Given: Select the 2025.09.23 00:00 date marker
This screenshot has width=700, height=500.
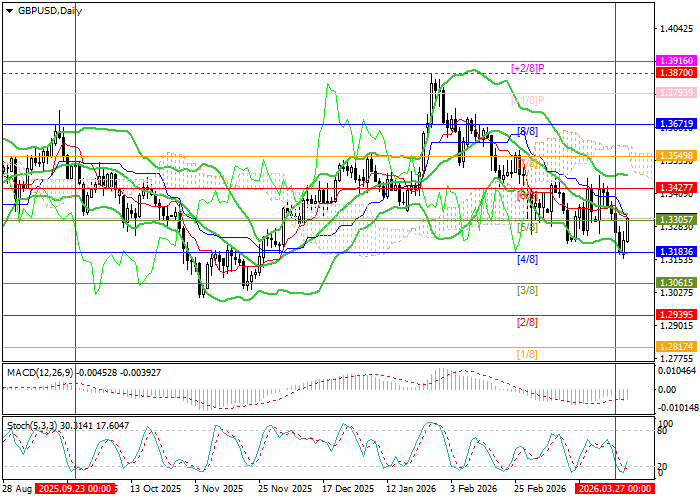Looking at the screenshot, I should click(75, 489).
